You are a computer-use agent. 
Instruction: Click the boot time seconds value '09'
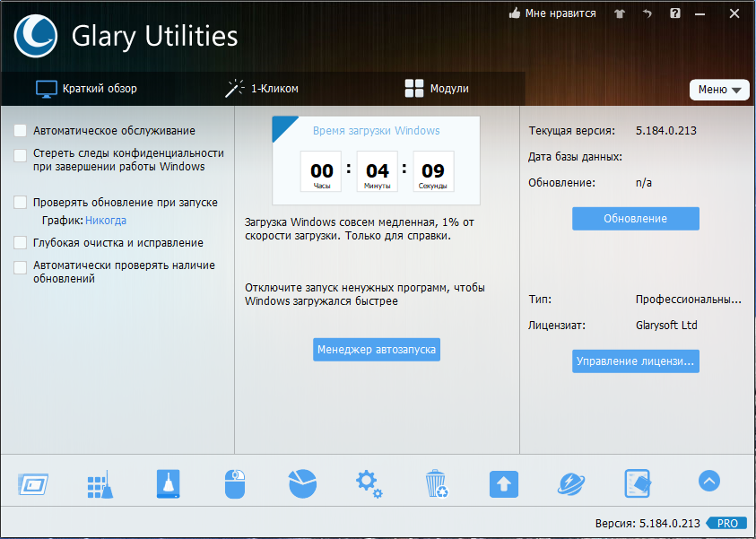point(433,170)
